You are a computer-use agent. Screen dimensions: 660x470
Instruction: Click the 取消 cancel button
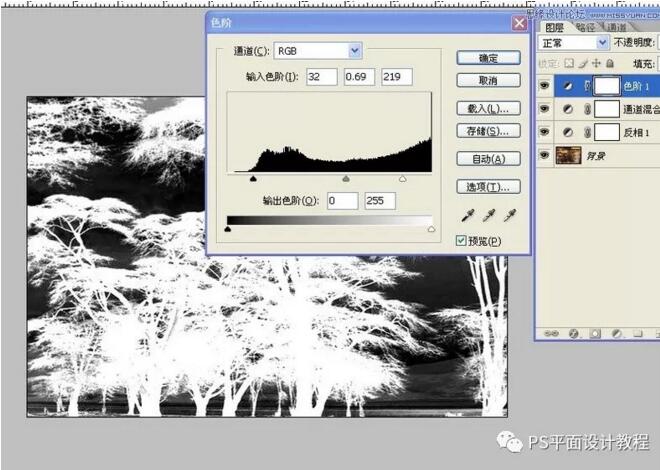[488, 80]
